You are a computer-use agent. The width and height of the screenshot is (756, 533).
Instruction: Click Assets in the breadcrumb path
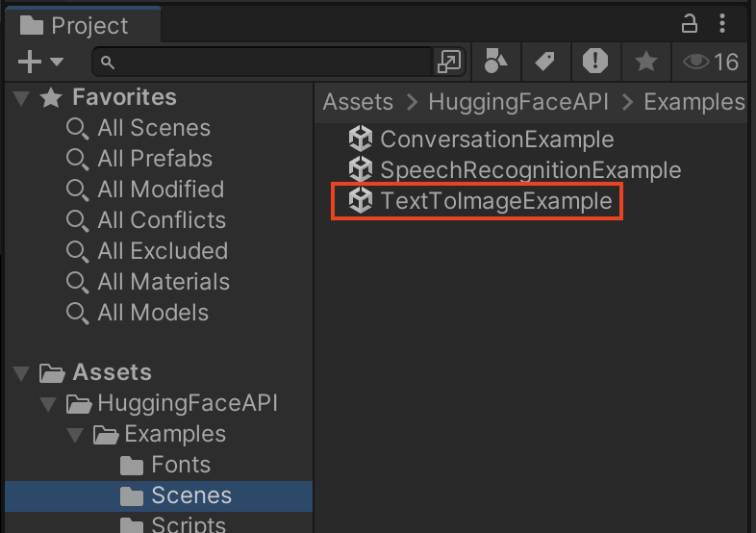point(358,102)
